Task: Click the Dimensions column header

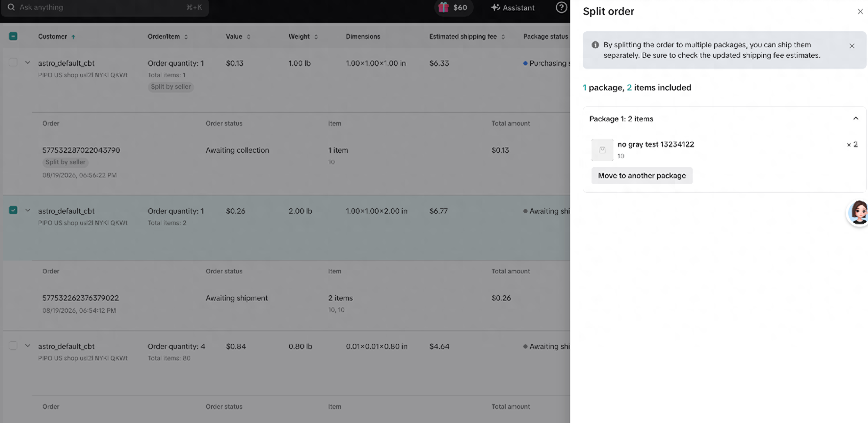Action: [363, 37]
